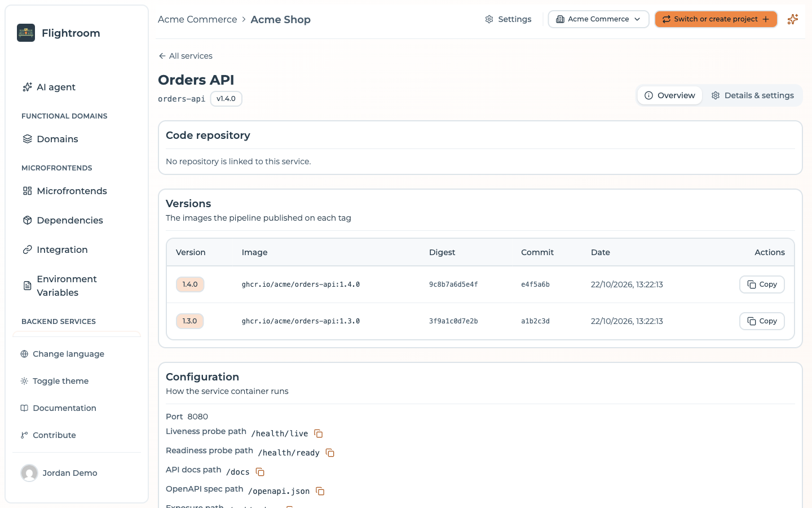Open the Settings gear link
Viewport: 812px width, 508px height.
tap(508, 19)
